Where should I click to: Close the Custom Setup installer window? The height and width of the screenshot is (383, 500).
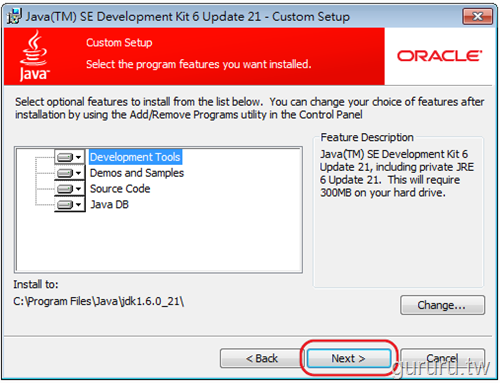(477, 16)
